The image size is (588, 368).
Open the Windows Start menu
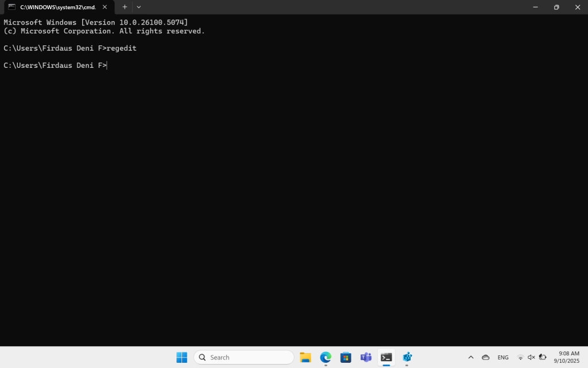182,358
